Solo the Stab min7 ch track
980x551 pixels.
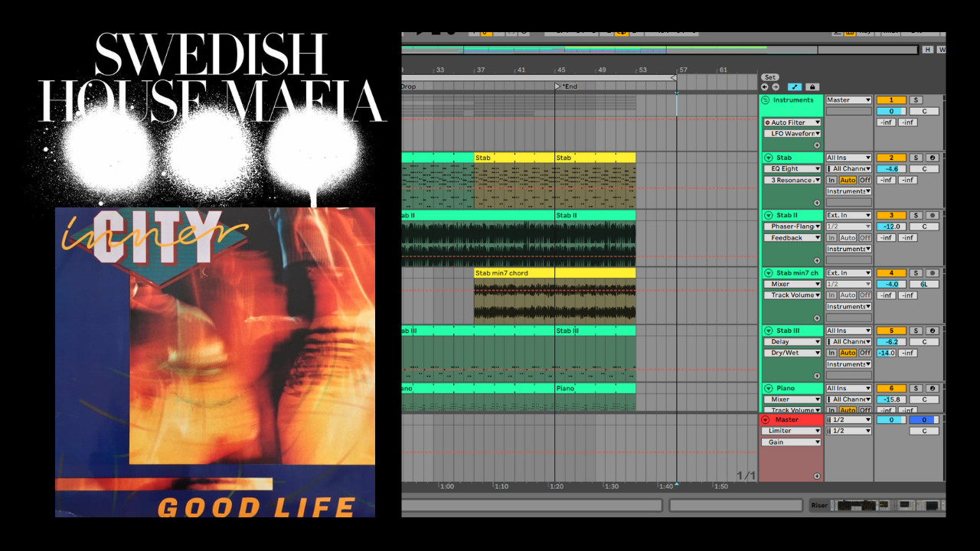click(916, 272)
